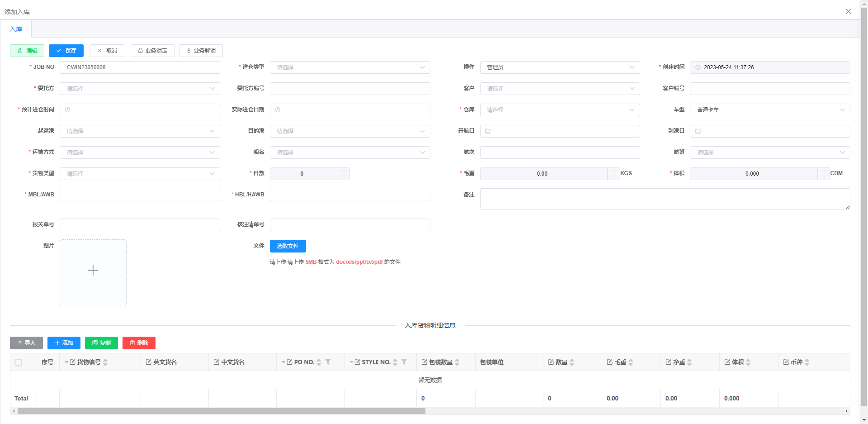
Task: Sort by 包装数量 column
Action: click(x=457, y=362)
